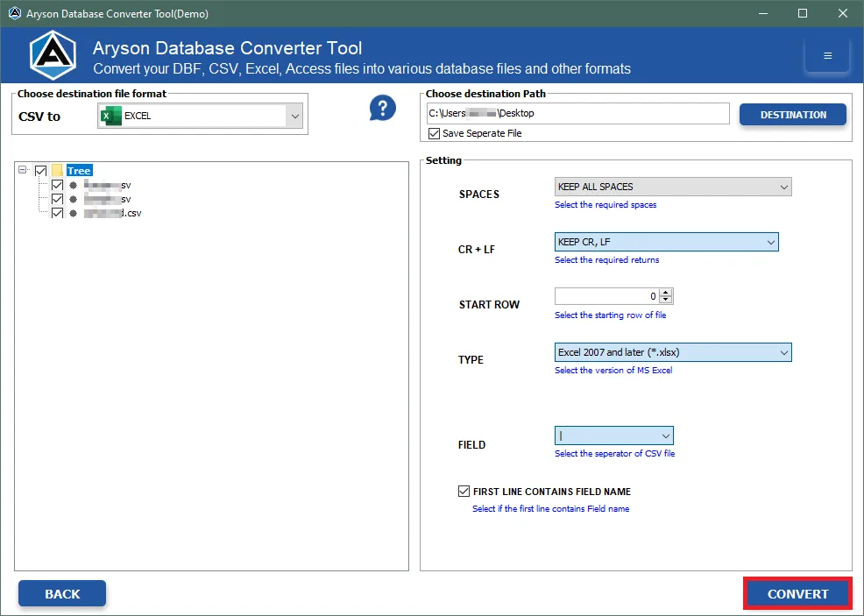Uncheck the first CSV file checkbox

[57, 185]
